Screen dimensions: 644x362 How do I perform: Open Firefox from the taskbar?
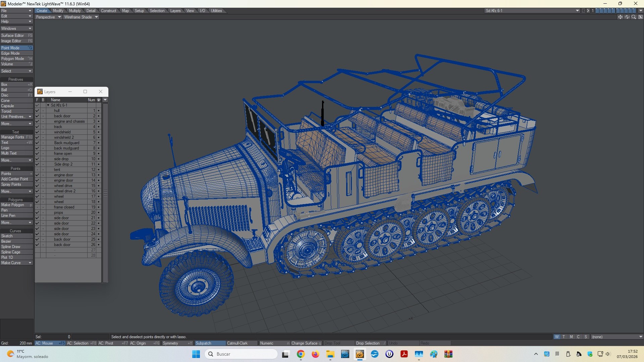pyautogui.click(x=315, y=354)
